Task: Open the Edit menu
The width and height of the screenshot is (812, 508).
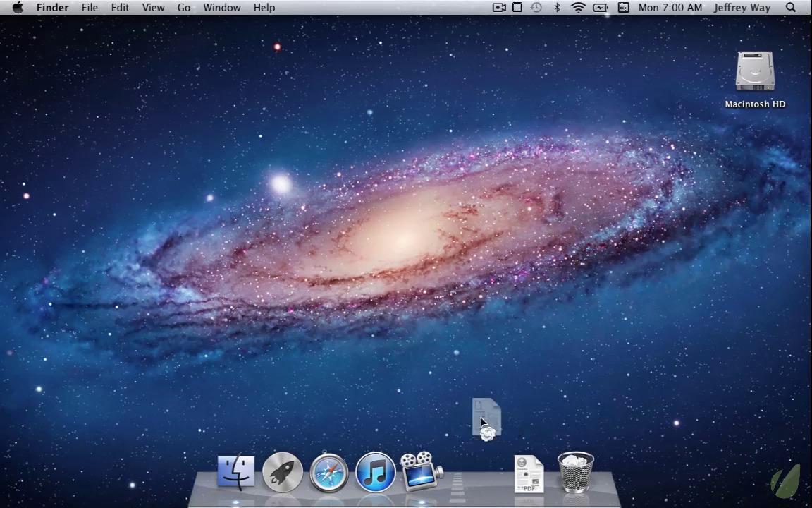Action: coord(120,8)
